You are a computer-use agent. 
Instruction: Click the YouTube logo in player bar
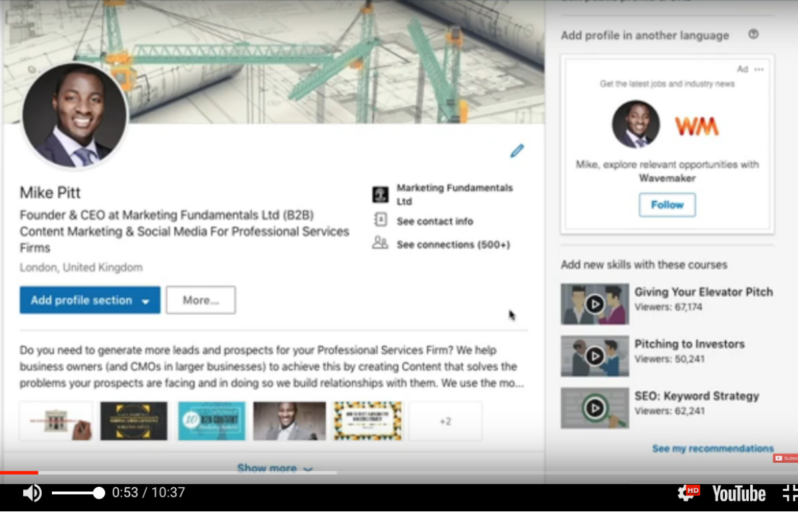pyautogui.click(x=739, y=493)
